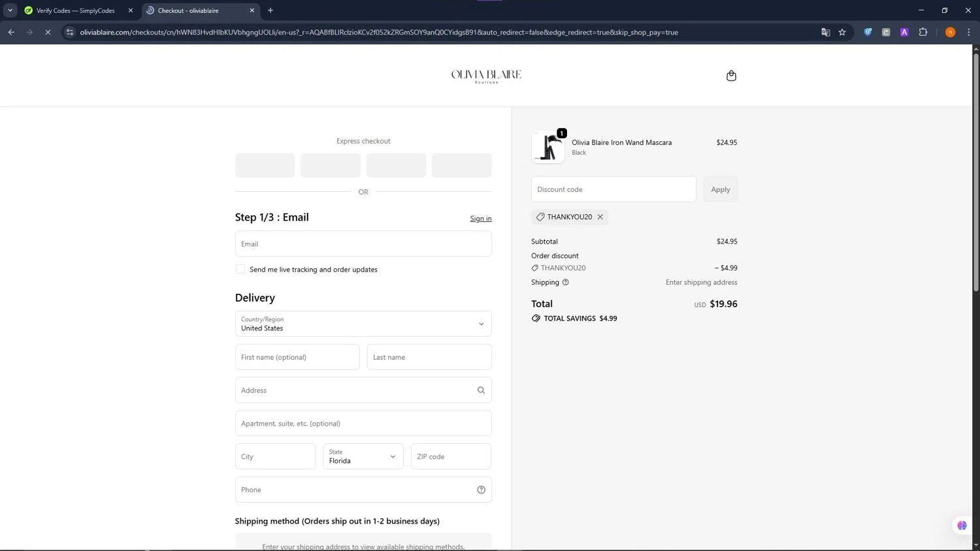Close the Checkout oliviablaire tab
Viewport: 980px width, 551px height.
coord(252,10)
